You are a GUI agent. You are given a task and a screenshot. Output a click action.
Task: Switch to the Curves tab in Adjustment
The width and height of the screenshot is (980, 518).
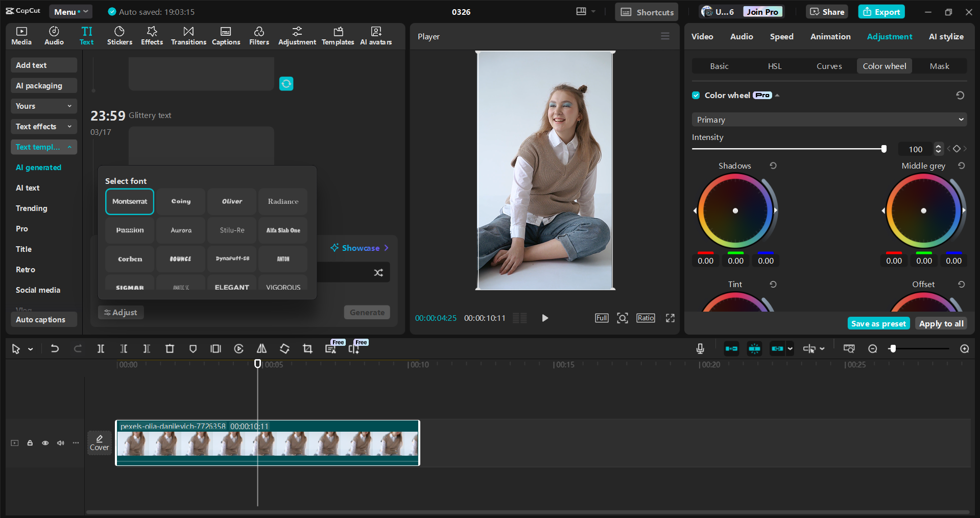829,66
